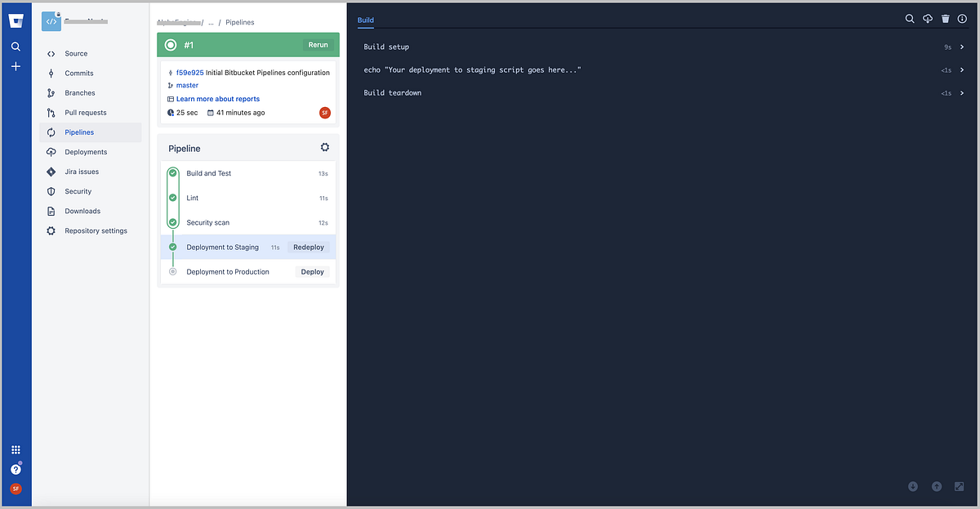Click the SF user avatar
Image resolution: width=980 pixels, height=509 pixels.
point(16,489)
